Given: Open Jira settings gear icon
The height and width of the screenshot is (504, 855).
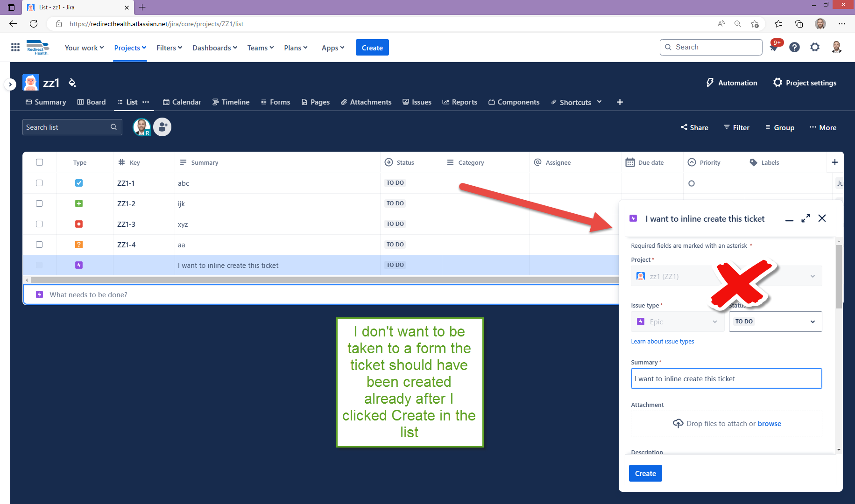Looking at the screenshot, I should 815,47.
